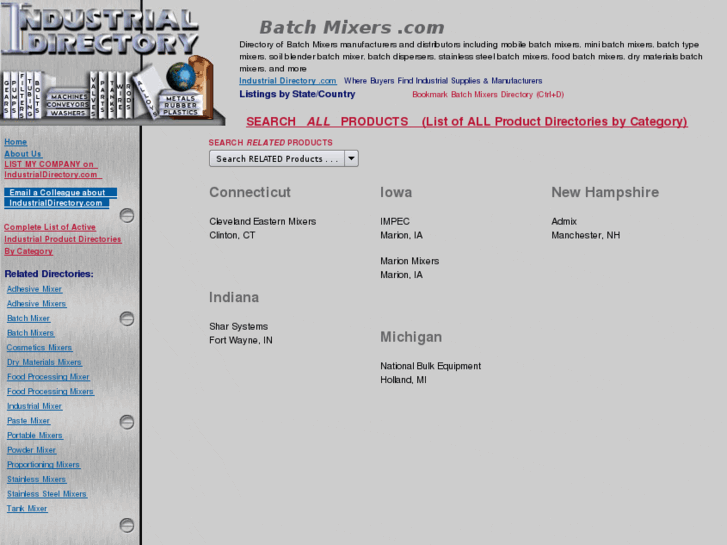This screenshot has width=727, height=545.
Task: Open the Tank Mixer link
Action: [x=27, y=509]
